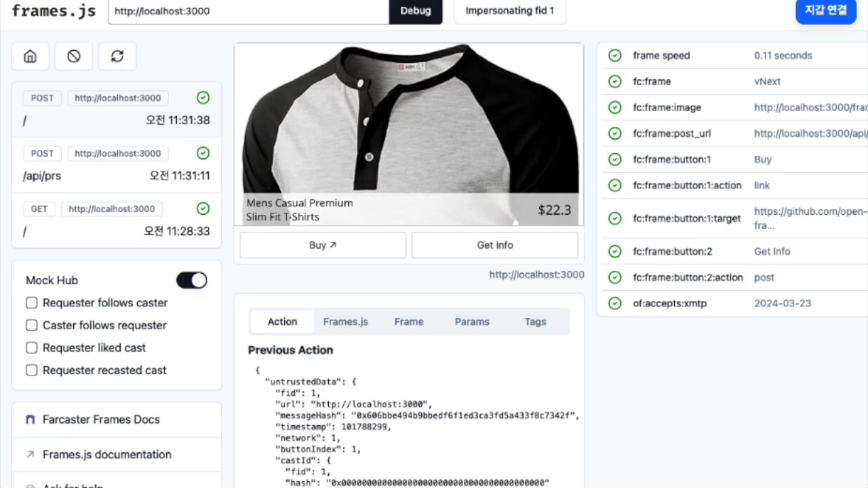Toggle the Mock Hub switch
The height and width of the screenshot is (488, 868).
192,280
